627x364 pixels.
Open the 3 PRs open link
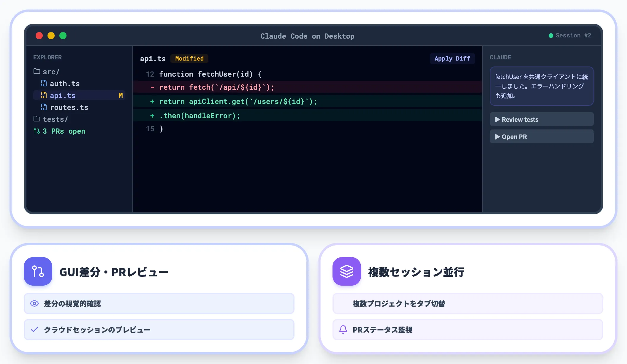[x=59, y=131]
